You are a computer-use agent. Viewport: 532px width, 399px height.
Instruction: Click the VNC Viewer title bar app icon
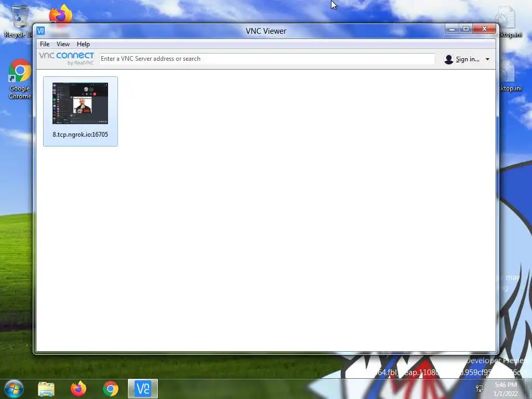pos(41,31)
